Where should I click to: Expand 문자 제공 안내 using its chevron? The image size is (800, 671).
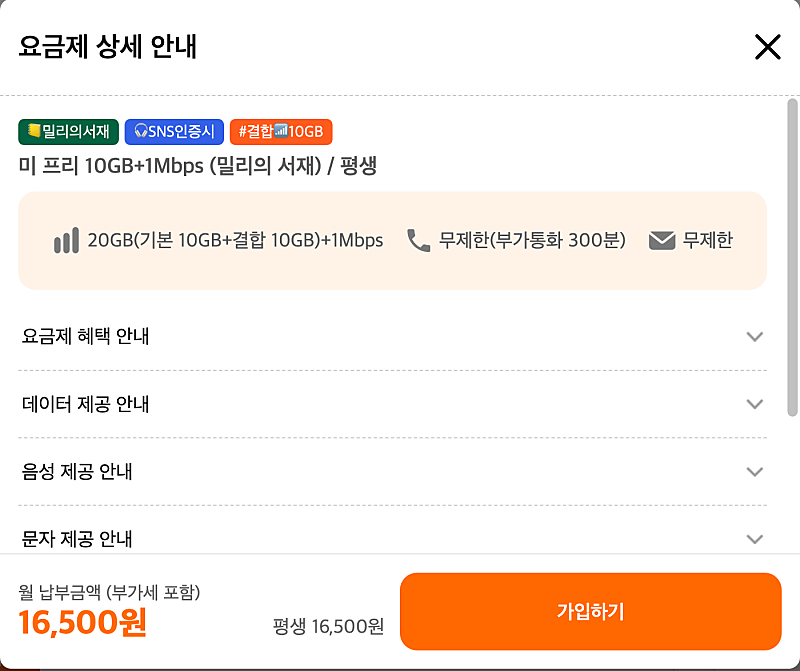click(755, 539)
